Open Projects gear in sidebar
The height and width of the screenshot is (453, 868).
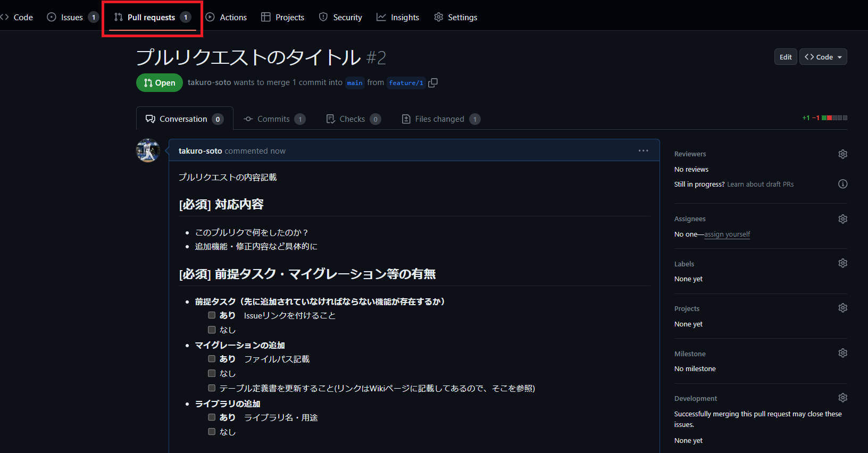click(x=842, y=308)
